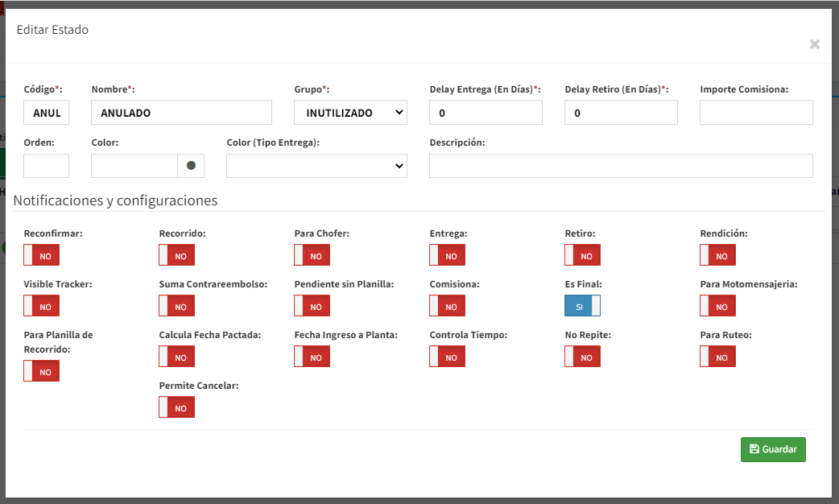Close the Editar Estado dialog with X
The height and width of the screenshot is (504, 839).
point(814,44)
